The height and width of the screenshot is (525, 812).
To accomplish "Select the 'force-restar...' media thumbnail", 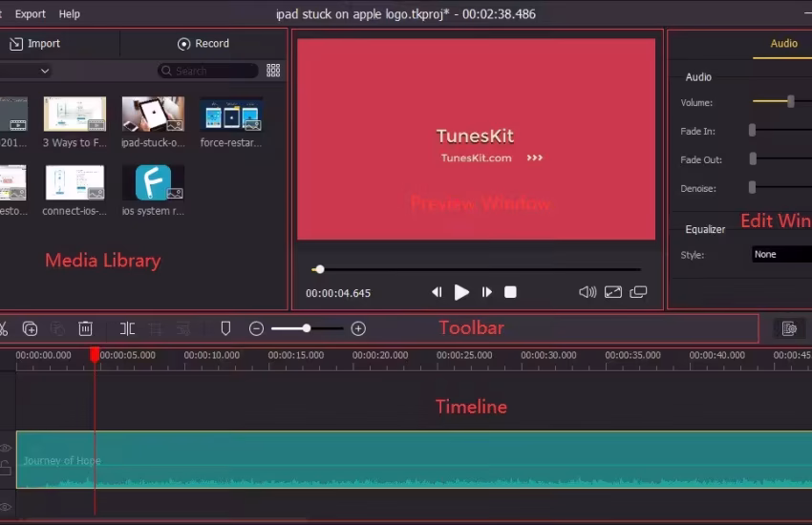I will tap(231, 114).
